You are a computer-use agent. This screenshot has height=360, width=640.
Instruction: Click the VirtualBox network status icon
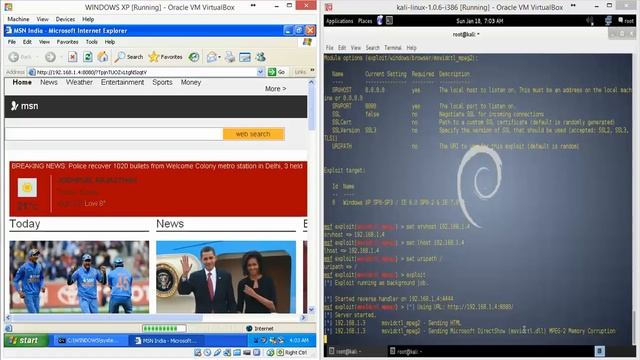point(227,353)
